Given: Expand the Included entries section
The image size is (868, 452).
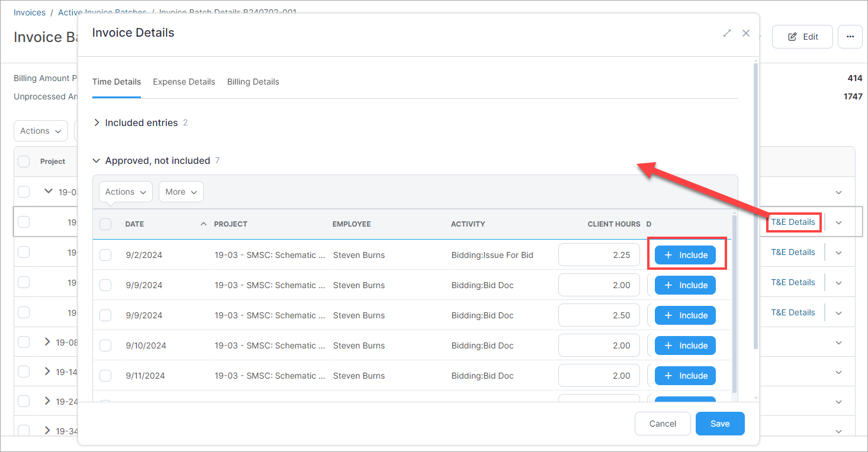Looking at the screenshot, I should (x=97, y=122).
